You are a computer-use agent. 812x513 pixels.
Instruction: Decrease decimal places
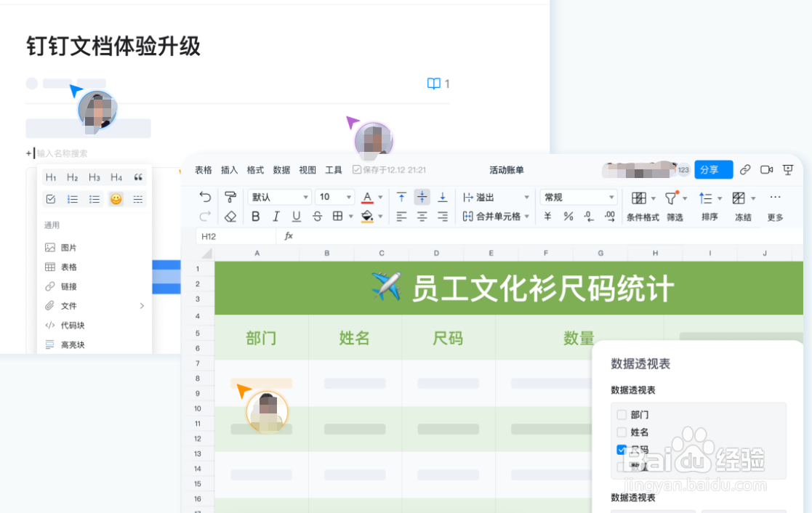click(589, 217)
